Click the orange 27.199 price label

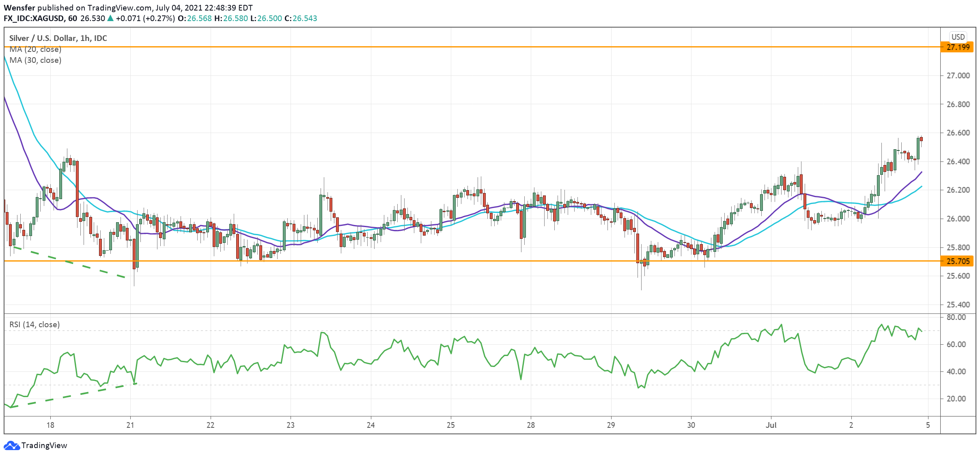[958, 47]
